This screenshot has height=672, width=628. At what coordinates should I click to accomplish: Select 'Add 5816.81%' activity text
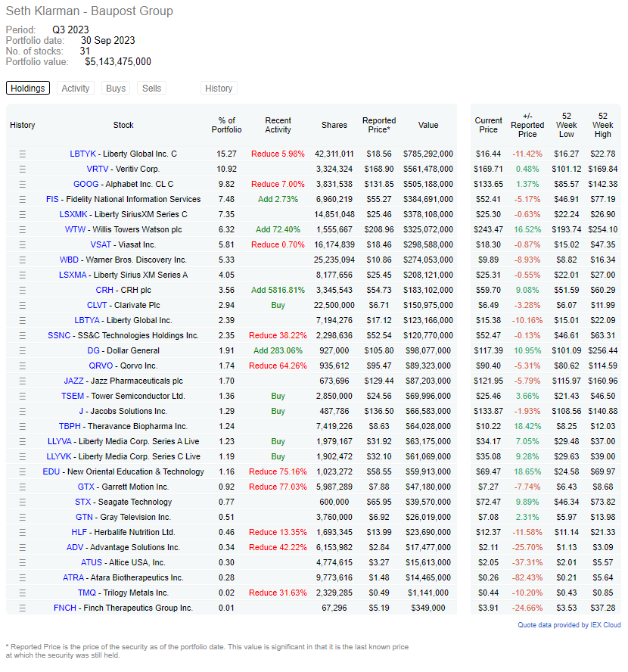pyautogui.click(x=278, y=290)
